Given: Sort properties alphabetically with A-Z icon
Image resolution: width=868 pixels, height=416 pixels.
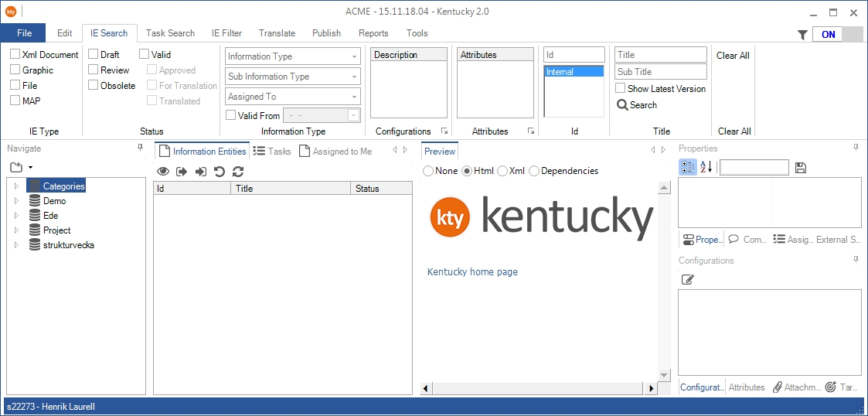Looking at the screenshot, I should tap(706, 167).
